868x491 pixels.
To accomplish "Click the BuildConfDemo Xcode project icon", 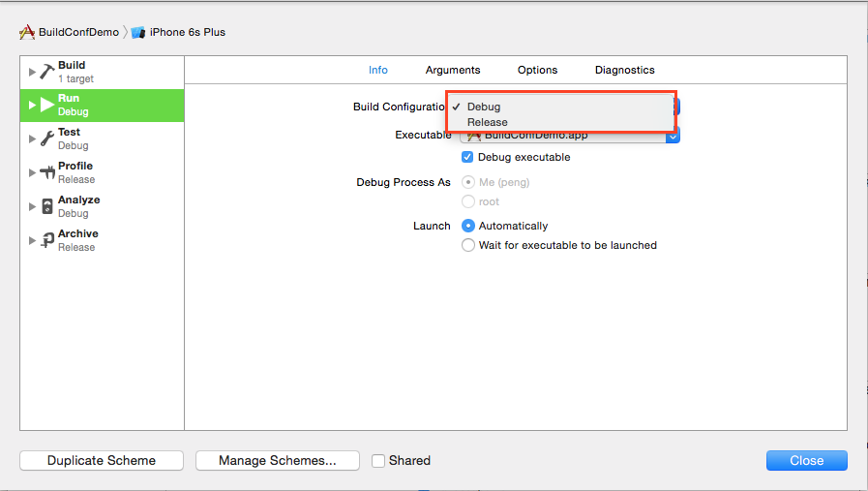I will click(26, 32).
